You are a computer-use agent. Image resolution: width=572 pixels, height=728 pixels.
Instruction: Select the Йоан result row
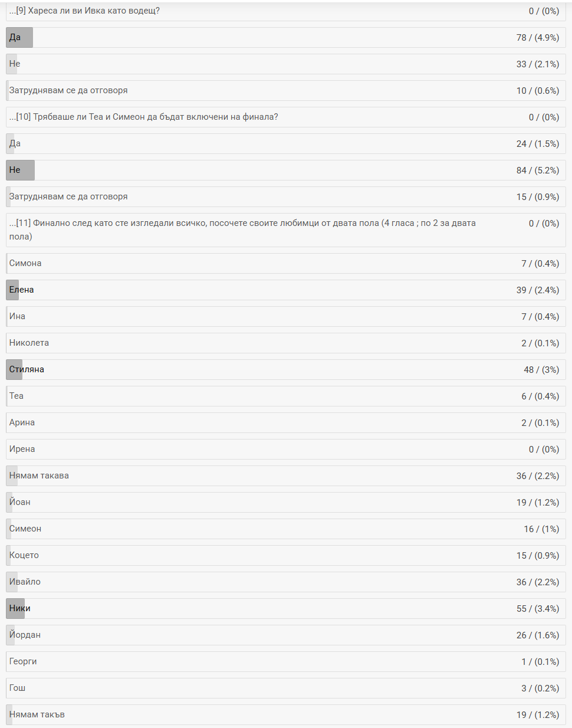point(286,502)
